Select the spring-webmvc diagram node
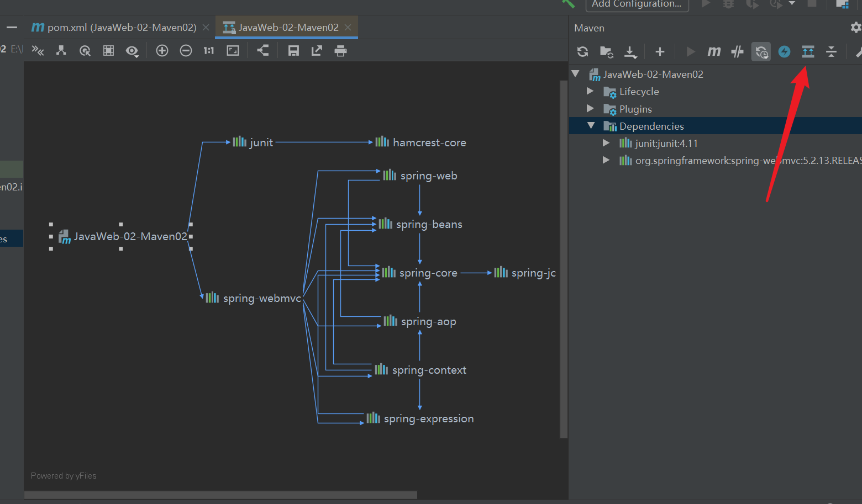The height and width of the screenshot is (504, 862). click(x=254, y=298)
